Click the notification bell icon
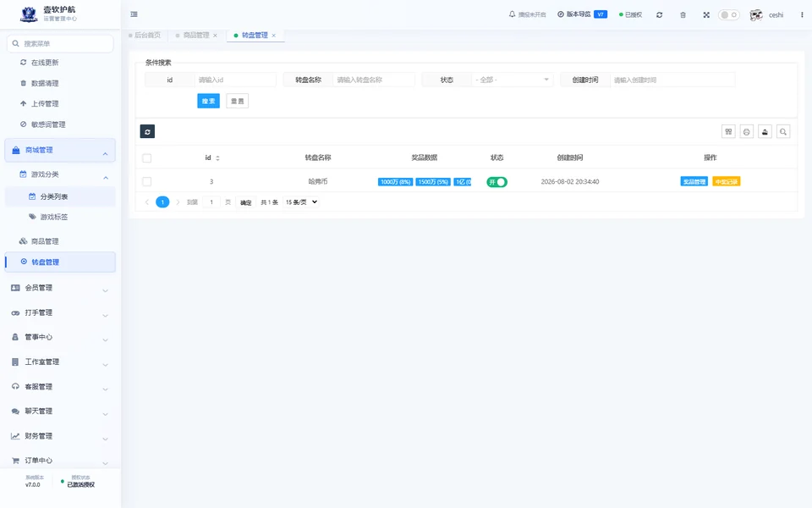This screenshot has width=812, height=508. pos(513,14)
